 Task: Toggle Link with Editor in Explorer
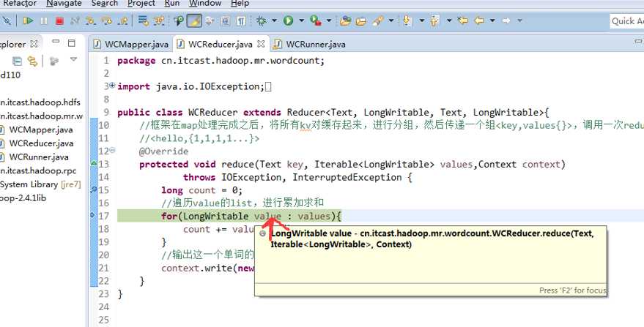tap(32, 61)
